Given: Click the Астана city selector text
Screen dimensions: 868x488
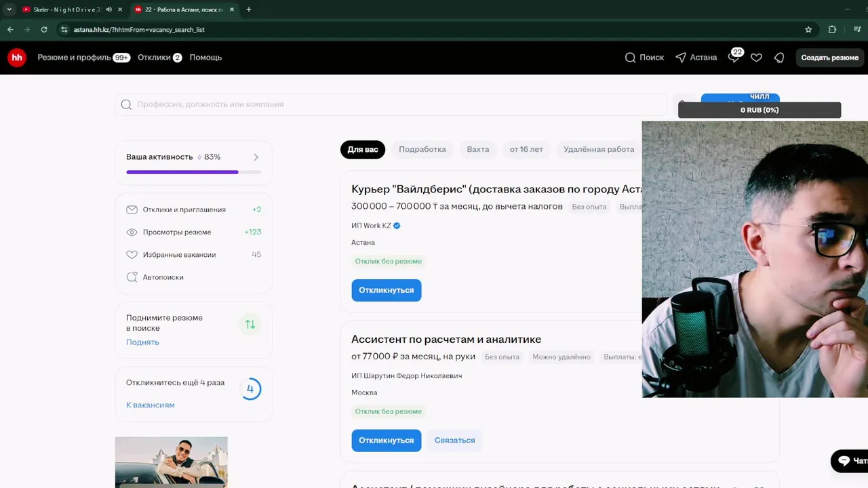Looking at the screenshot, I should click(x=703, y=58).
